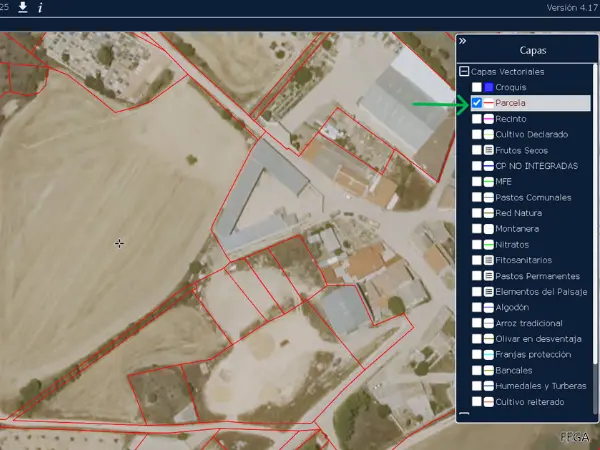Collapse the Capas panel with double chevron

(x=463, y=41)
